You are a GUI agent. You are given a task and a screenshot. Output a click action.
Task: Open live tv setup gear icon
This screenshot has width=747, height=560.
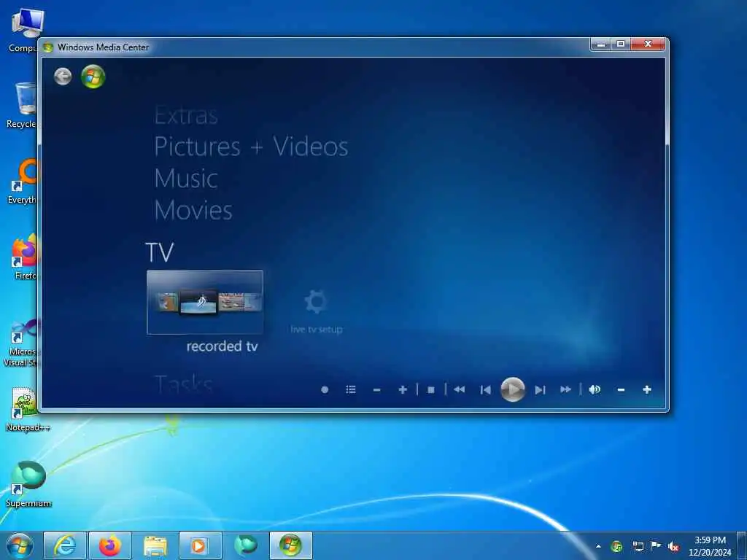click(x=315, y=302)
